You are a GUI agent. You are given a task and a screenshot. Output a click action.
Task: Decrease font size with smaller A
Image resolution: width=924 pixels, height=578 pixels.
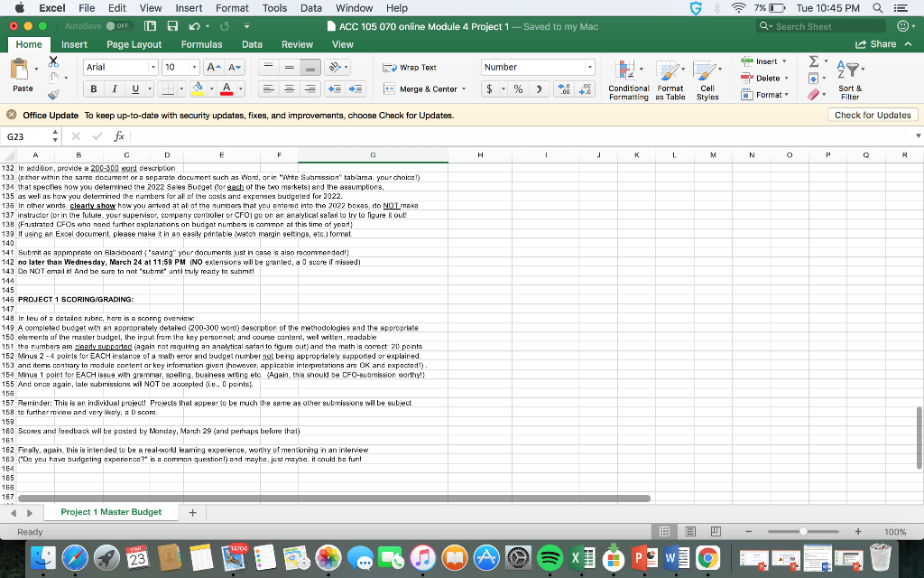(x=234, y=67)
